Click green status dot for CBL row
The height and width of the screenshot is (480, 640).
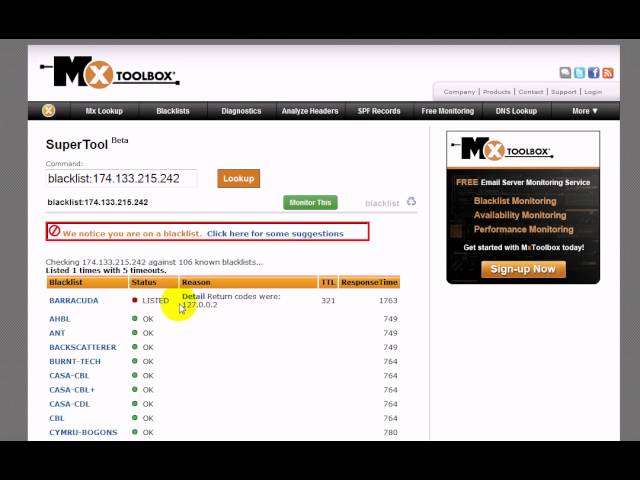[x=135, y=418]
